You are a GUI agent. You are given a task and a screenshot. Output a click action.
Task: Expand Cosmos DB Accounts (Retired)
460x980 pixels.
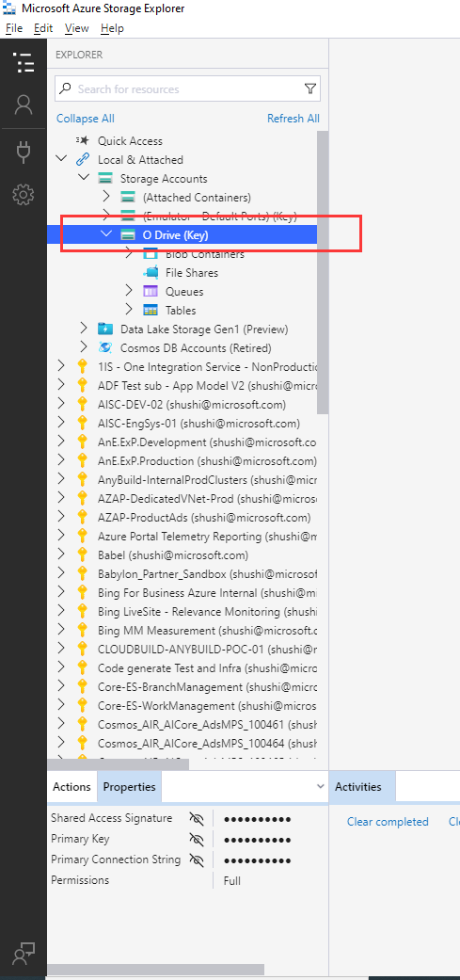point(85,347)
